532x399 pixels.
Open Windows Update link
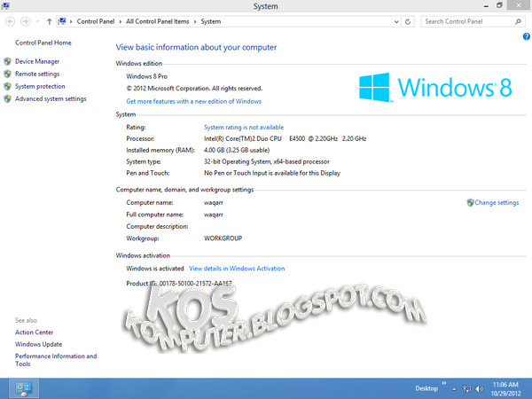[x=39, y=344]
